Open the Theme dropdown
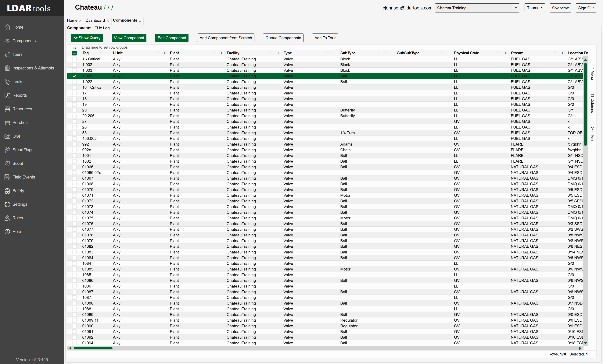Viewport: 603px width, 364px height. tap(534, 8)
